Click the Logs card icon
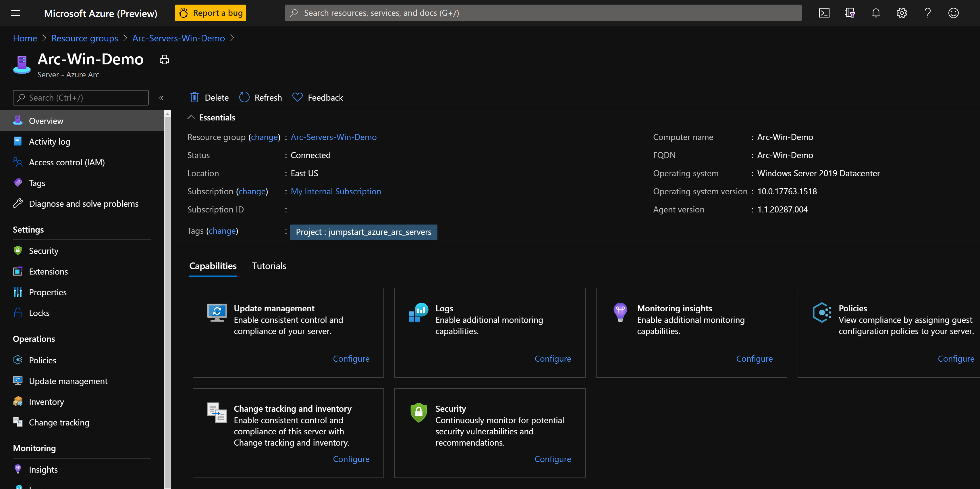The width and height of the screenshot is (980, 489). (418, 313)
